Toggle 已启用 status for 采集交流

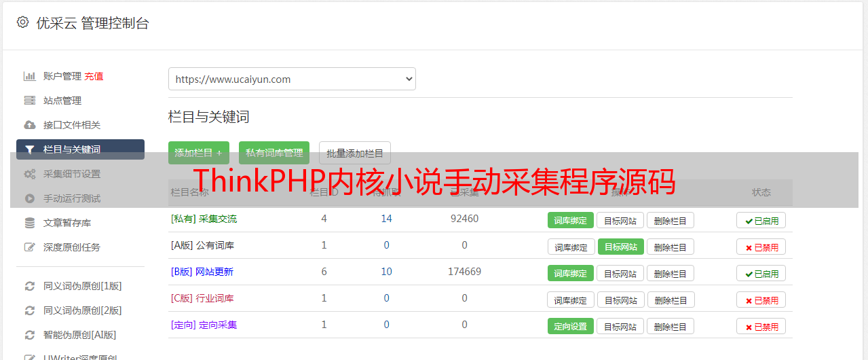click(x=761, y=220)
